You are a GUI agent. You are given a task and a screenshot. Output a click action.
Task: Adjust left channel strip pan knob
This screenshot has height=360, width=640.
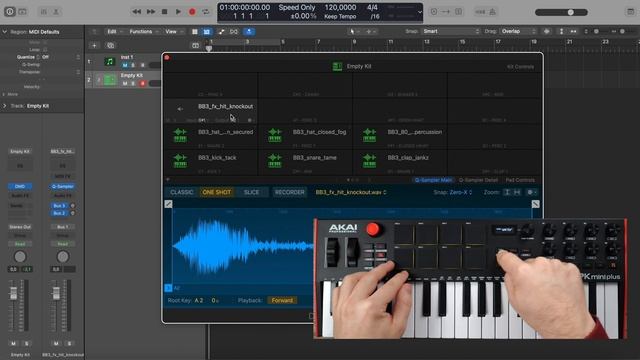click(20, 257)
